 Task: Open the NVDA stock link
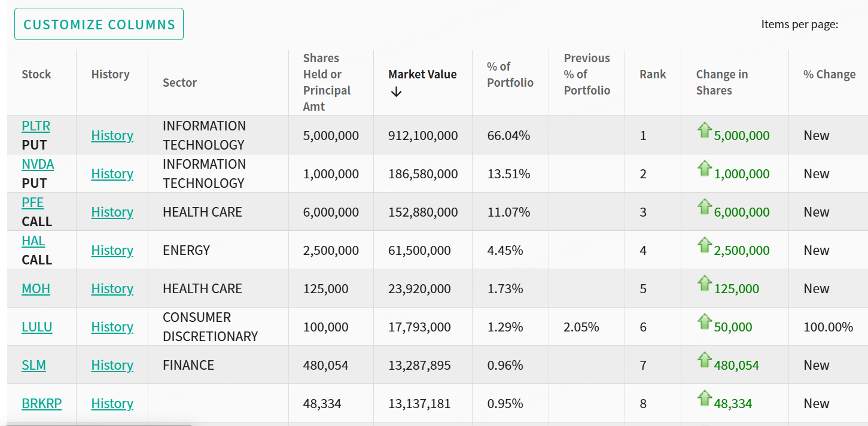[38, 164]
